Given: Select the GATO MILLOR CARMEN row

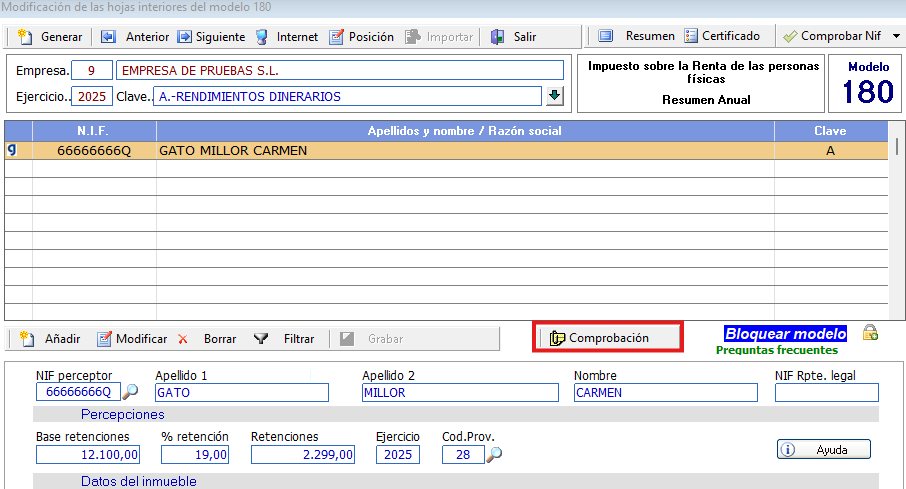Looking at the screenshot, I should 400,151.
